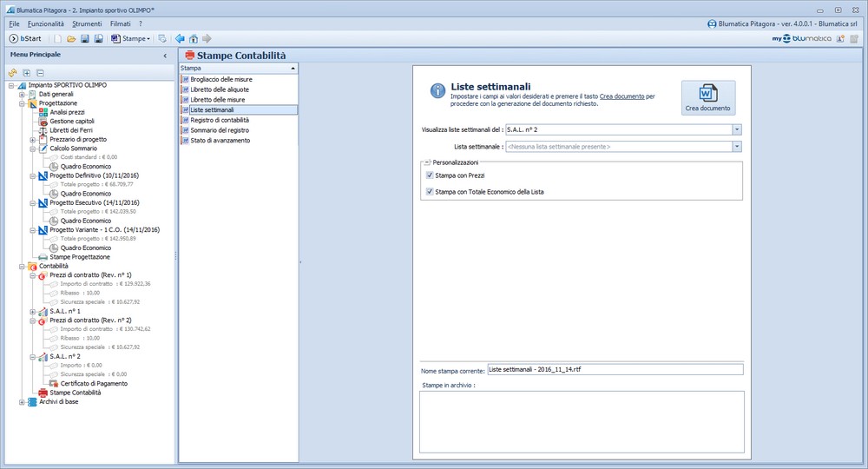Click the Crea documento button
868x469 pixels.
pos(708,98)
